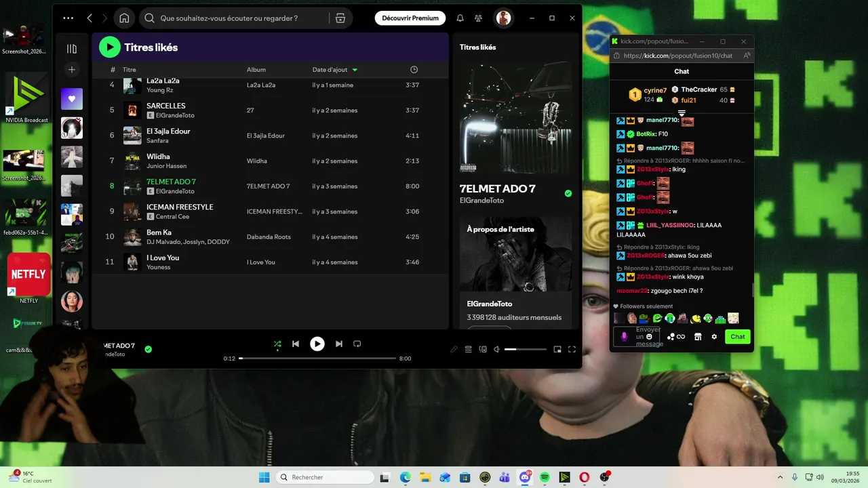Skip to previous track
The width and height of the screenshot is (868, 488).
pos(296,344)
